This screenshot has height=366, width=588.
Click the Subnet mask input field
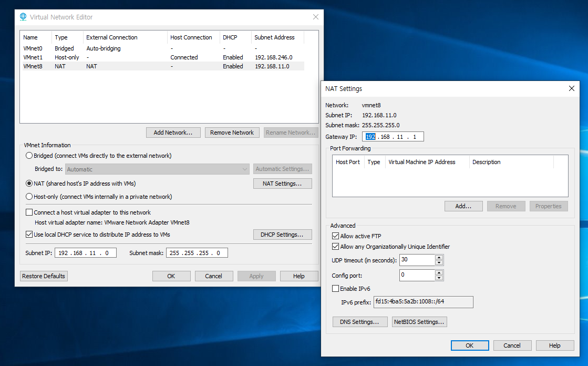197,253
